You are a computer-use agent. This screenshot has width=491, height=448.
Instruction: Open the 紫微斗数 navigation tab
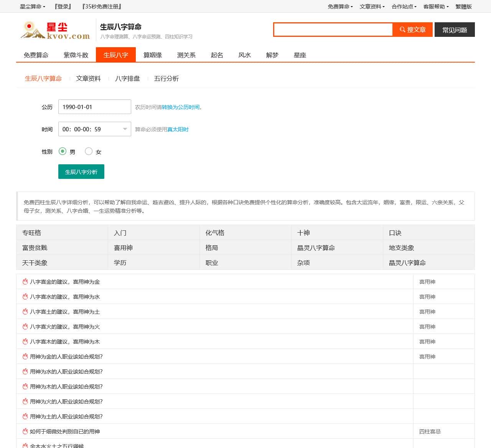click(x=76, y=55)
